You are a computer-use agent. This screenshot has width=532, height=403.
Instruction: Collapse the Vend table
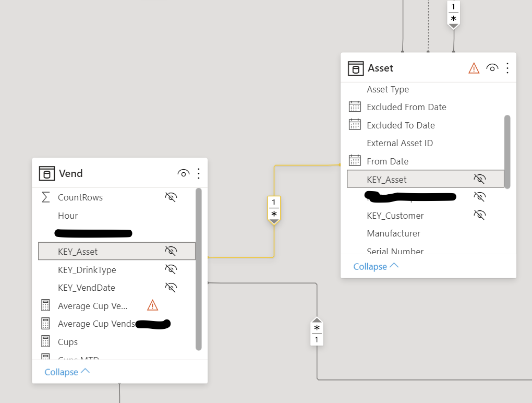[67, 372]
